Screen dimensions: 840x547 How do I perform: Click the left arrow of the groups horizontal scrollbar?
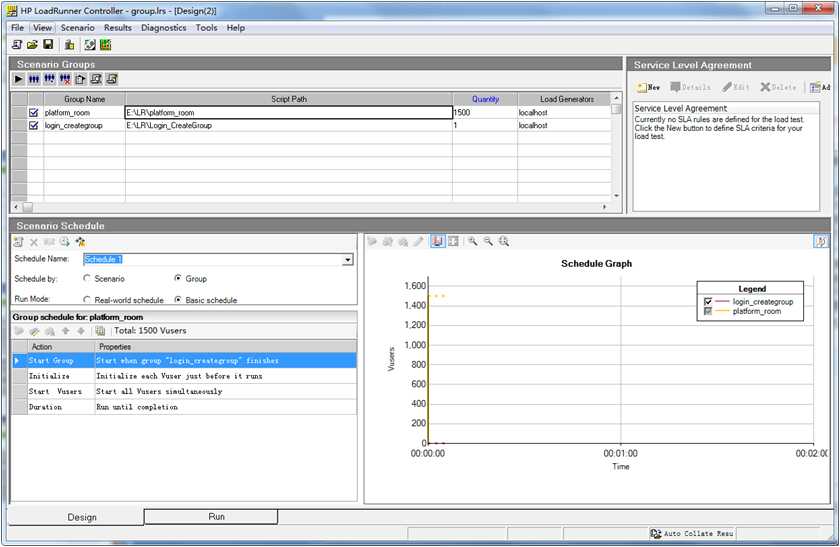[x=16, y=207]
